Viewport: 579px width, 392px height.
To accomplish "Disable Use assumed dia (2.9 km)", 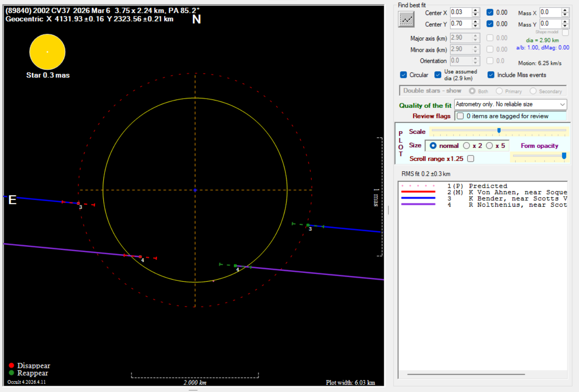I will coord(438,75).
